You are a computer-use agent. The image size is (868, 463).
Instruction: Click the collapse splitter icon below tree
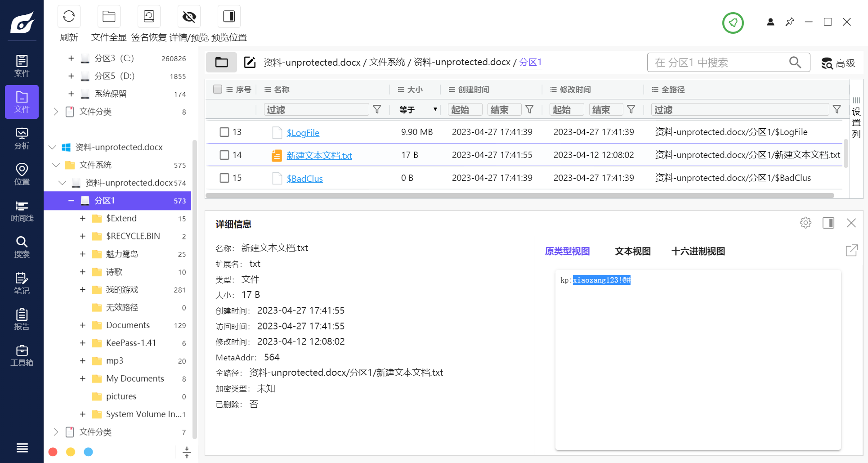tap(187, 452)
